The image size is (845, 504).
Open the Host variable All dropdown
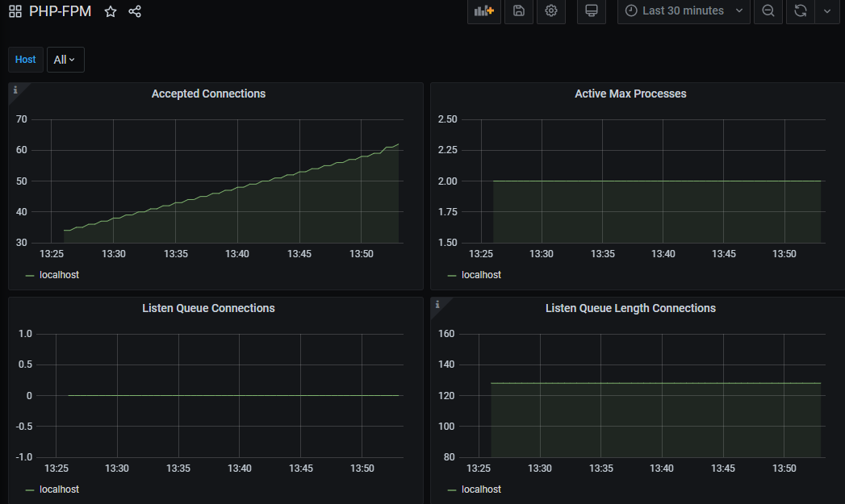point(65,60)
